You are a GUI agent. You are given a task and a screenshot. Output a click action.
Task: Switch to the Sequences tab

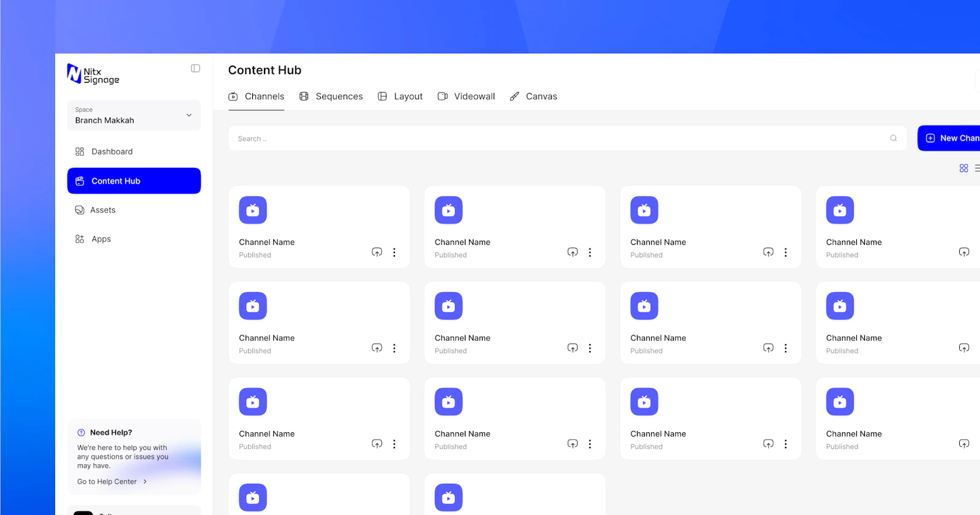coord(331,96)
